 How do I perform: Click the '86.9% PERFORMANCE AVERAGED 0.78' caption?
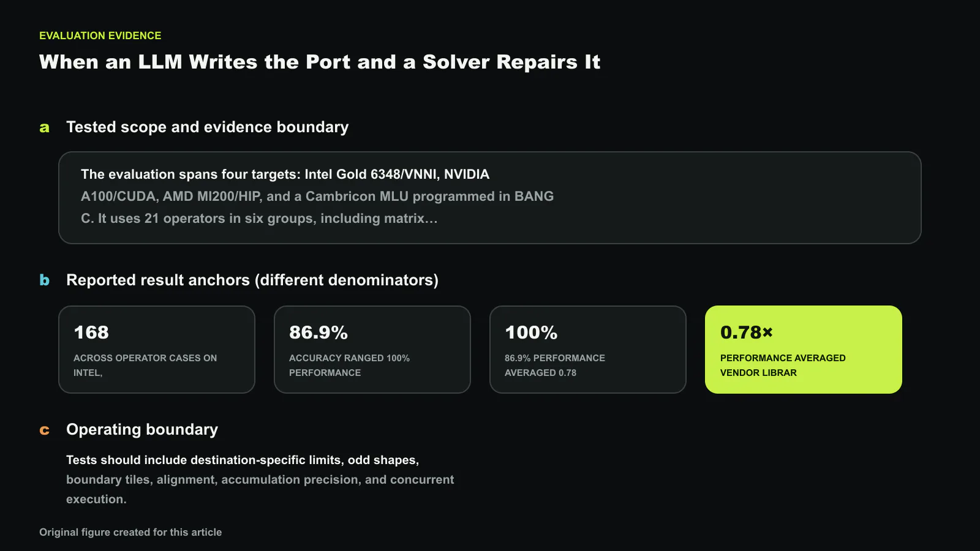click(555, 365)
